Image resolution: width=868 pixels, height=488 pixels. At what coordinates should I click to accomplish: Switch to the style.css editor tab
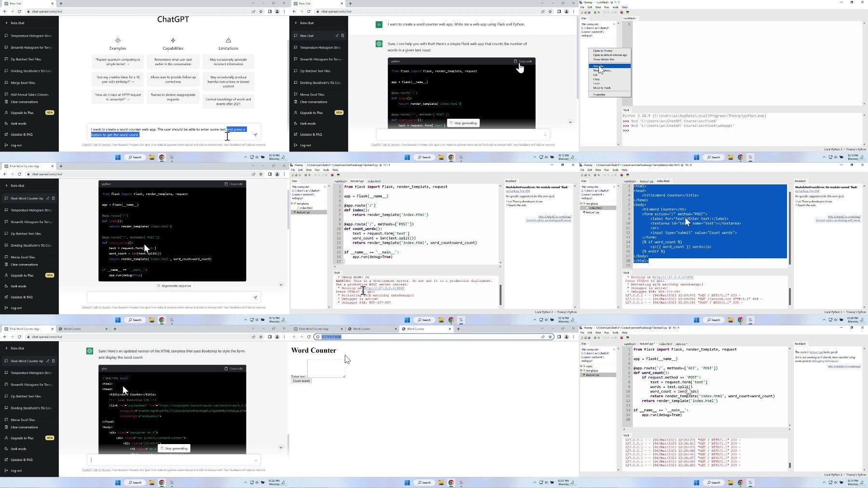click(680, 344)
